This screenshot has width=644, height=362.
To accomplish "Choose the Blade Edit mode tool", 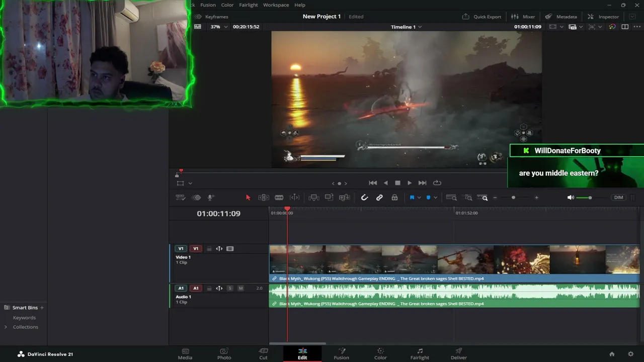I will coord(279,198).
